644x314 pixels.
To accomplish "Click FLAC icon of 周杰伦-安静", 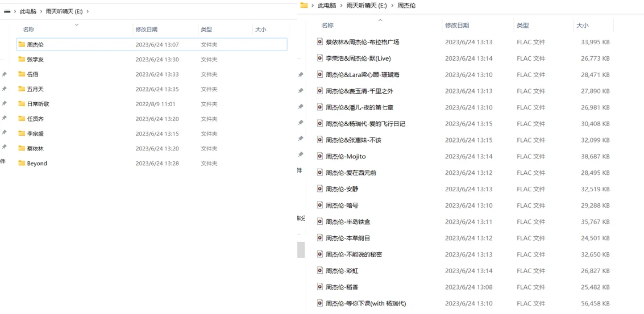I will point(320,189).
